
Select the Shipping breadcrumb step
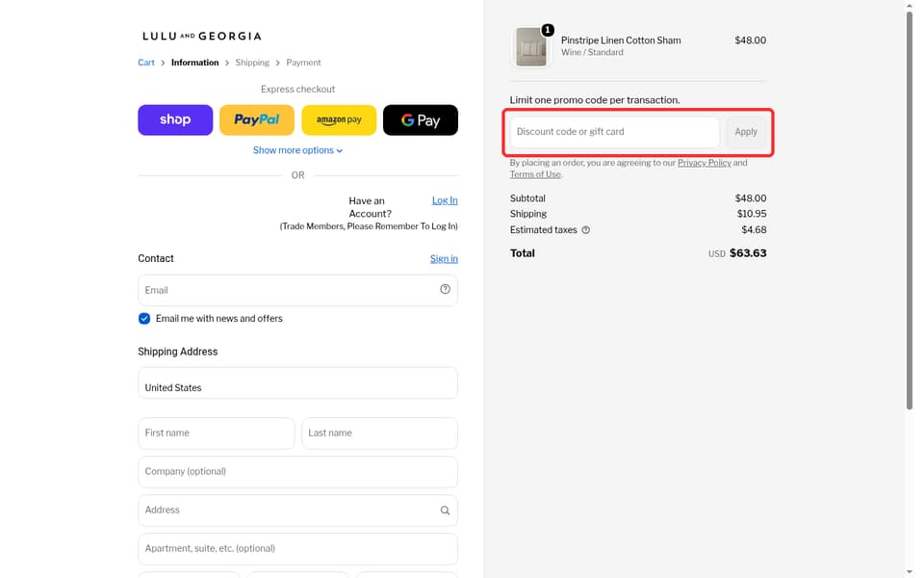tap(252, 63)
